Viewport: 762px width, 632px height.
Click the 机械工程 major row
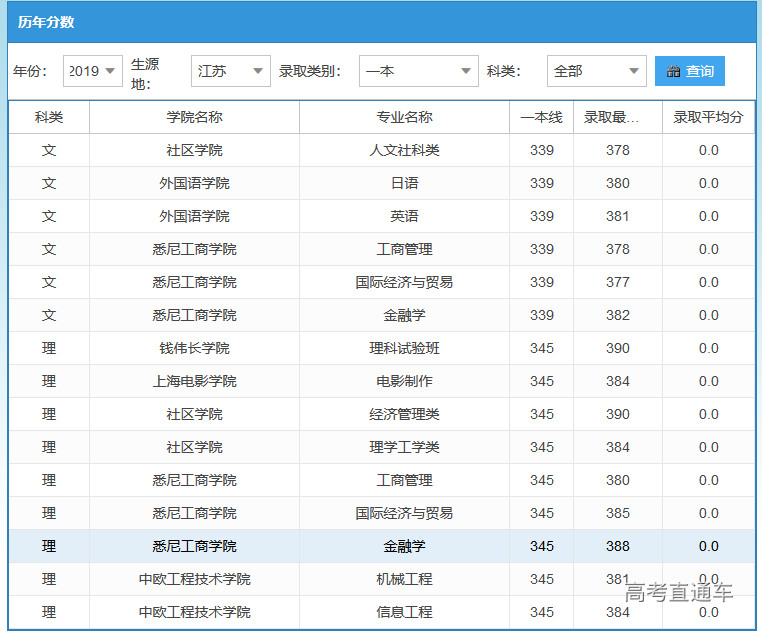[404, 579]
